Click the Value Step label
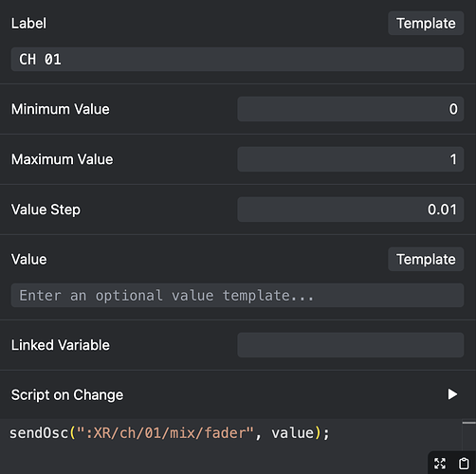 (46, 210)
